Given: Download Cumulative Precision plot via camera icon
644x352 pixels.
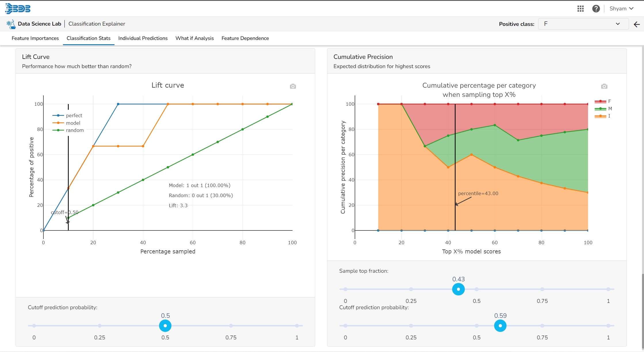Looking at the screenshot, I should tap(604, 86).
